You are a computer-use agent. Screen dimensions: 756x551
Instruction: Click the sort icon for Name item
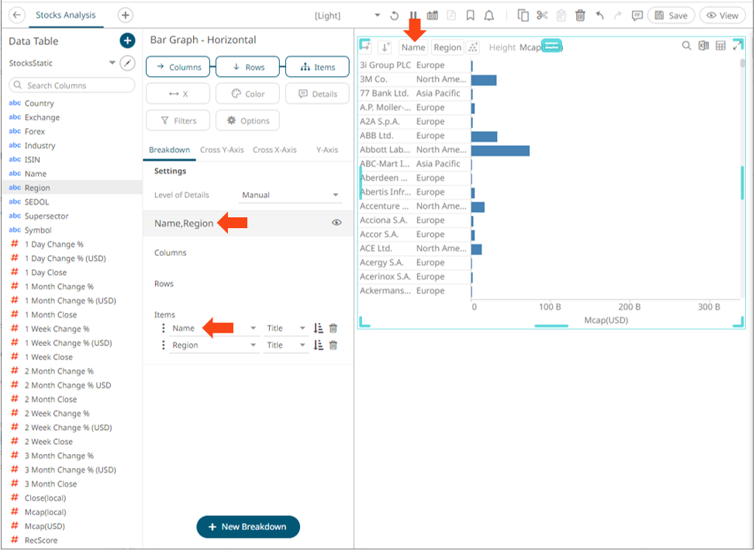(x=319, y=328)
